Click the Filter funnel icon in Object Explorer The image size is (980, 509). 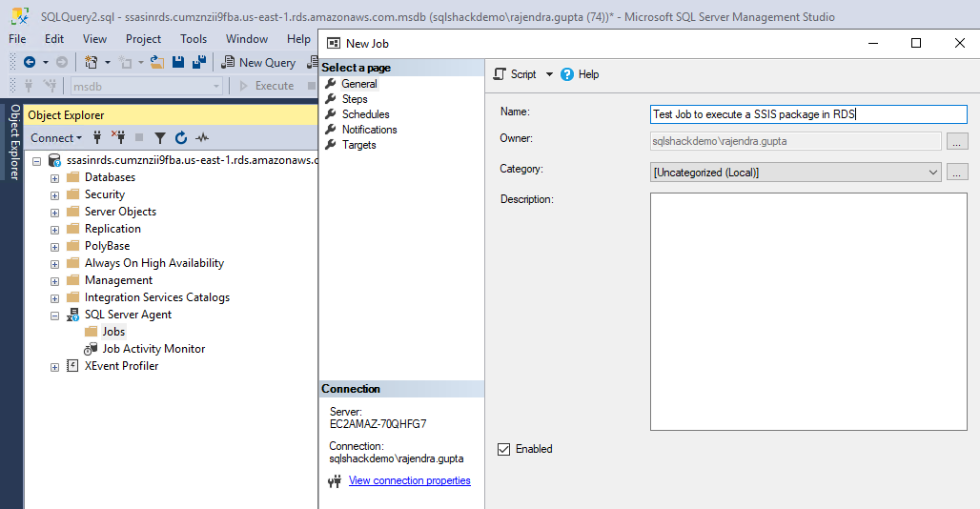tap(160, 138)
